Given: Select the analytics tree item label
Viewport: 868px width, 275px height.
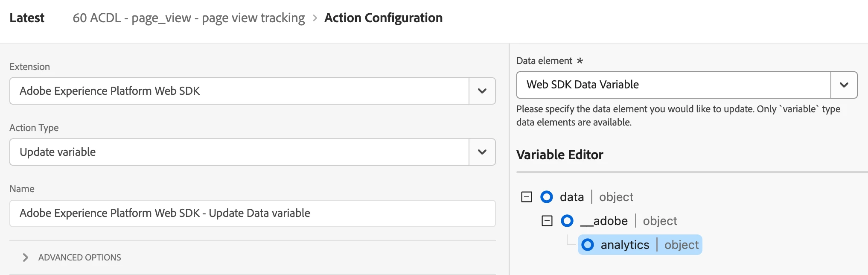Looking at the screenshot, I should (x=625, y=245).
